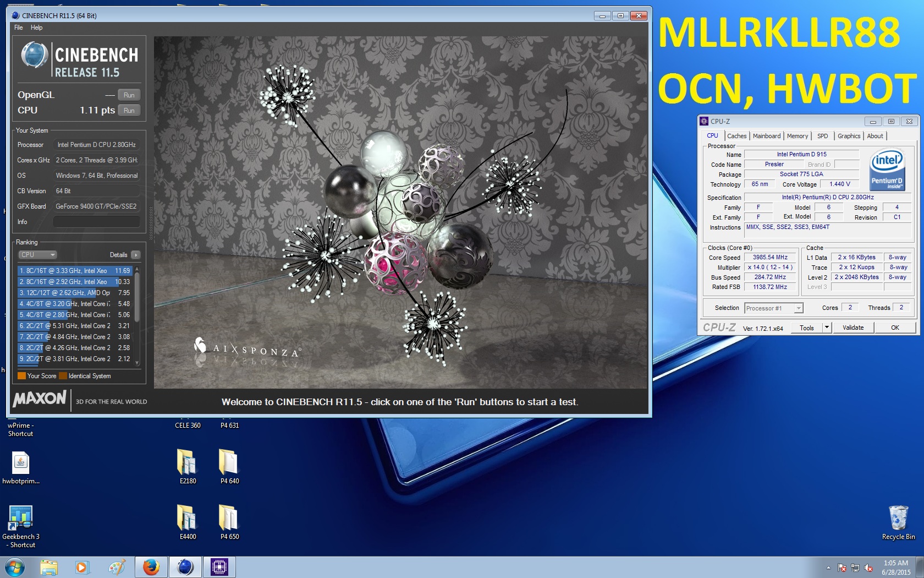The width and height of the screenshot is (924, 578).
Task: Click the Intel Pentium D inside logo
Action: (887, 170)
